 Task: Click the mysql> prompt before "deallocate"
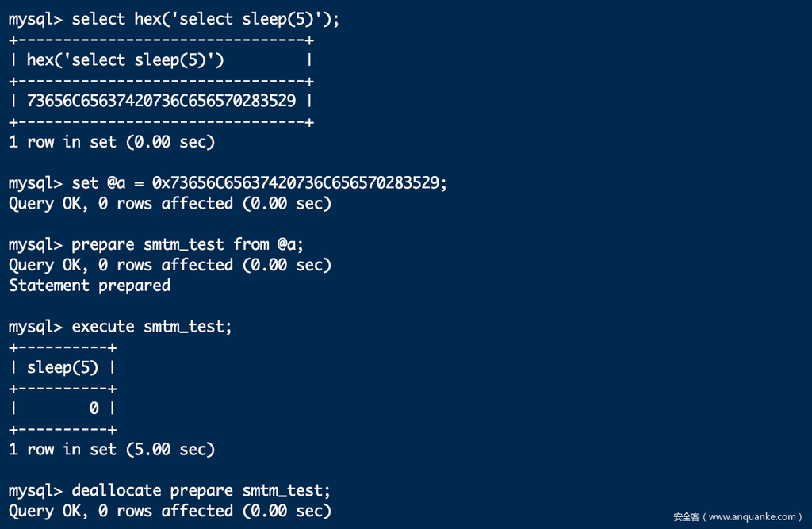[35, 491]
